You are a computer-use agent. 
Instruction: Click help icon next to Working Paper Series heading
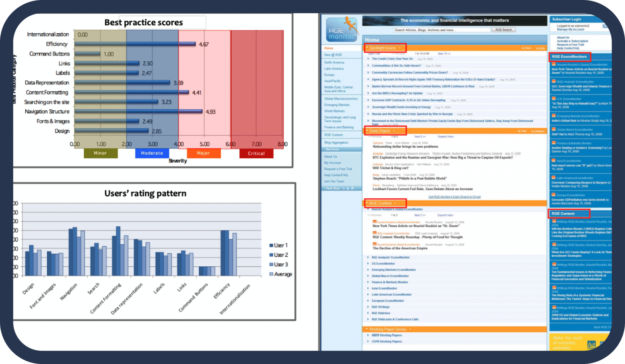coord(410,329)
